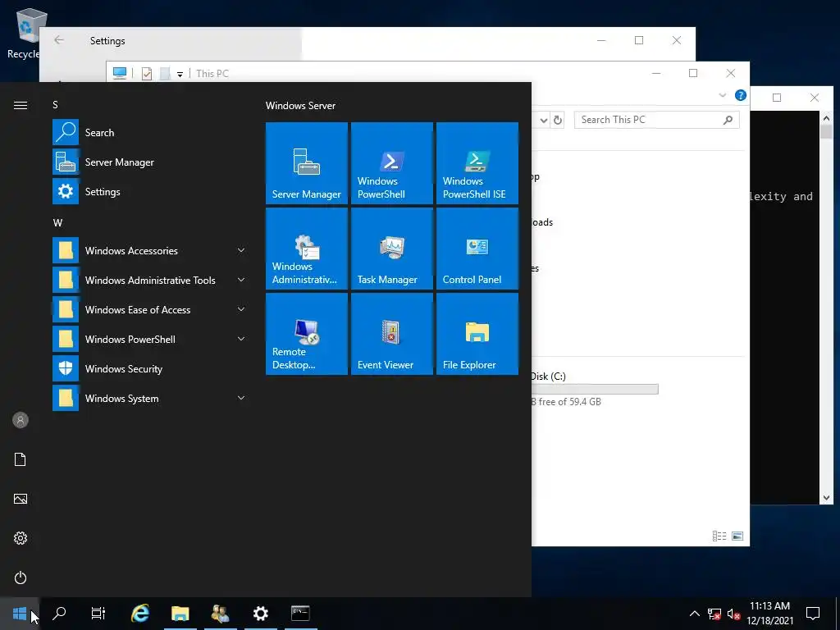Launch the Windows PowerShell tile

pyautogui.click(x=391, y=163)
